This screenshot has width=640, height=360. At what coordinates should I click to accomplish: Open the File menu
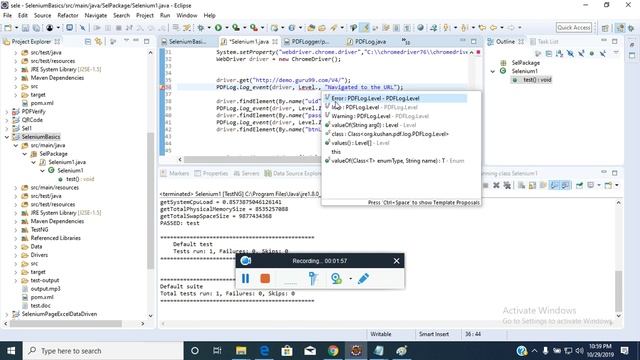click(7, 15)
